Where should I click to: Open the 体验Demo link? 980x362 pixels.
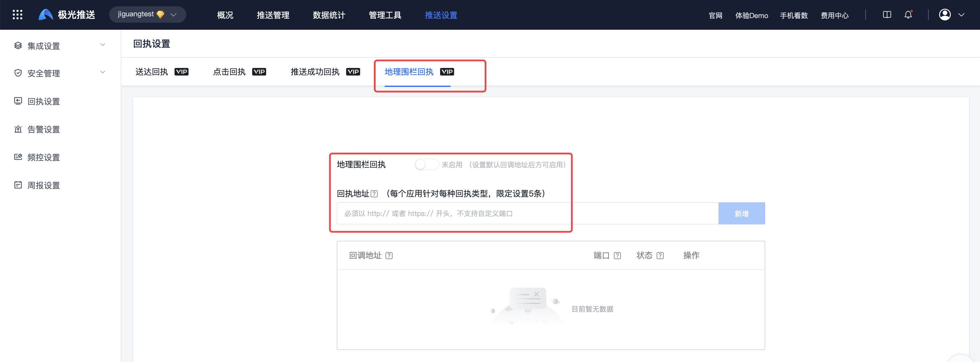[x=751, y=15]
